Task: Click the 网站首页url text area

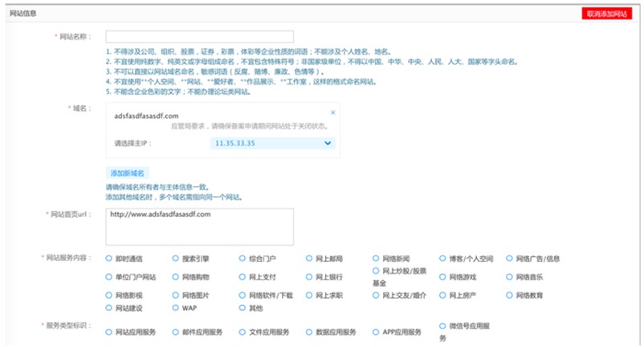Action: 199,227
